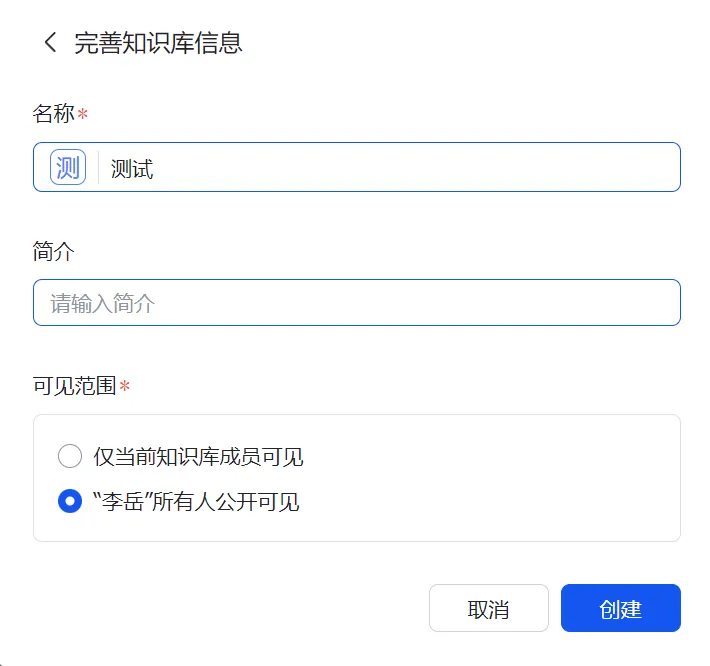Click the 简介 field label
The width and height of the screenshot is (710, 666).
pos(53,252)
